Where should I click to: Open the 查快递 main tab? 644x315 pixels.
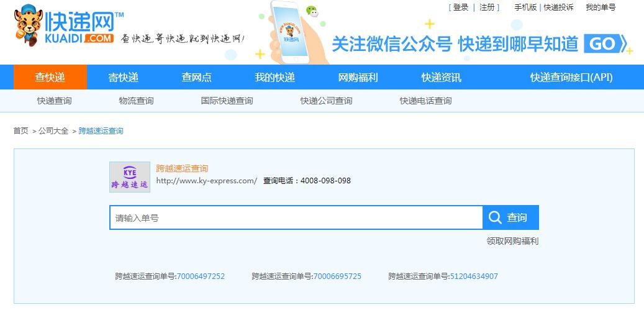pos(50,77)
